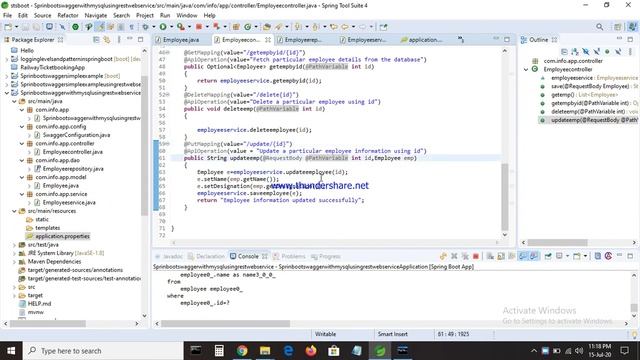The width and height of the screenshot is (640, 360).
Task: Switch to the application properties editor tab
Action: click(x=421, y=40)
